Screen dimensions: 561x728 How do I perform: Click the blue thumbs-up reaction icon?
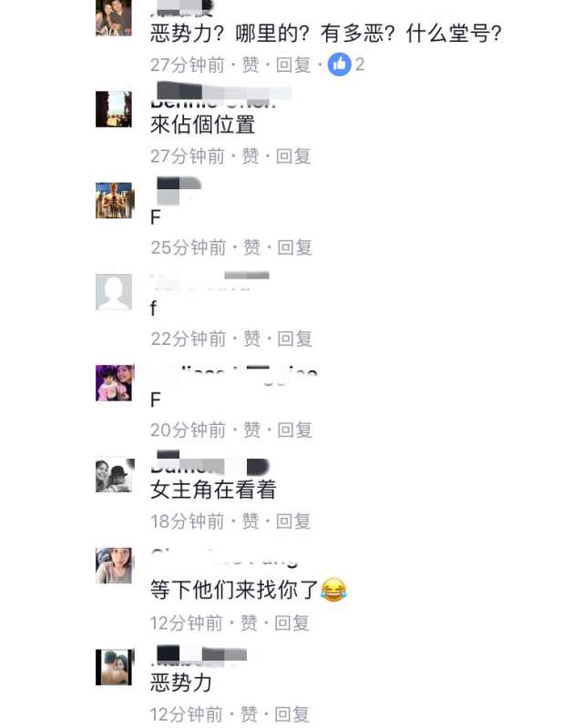(340, 64)
